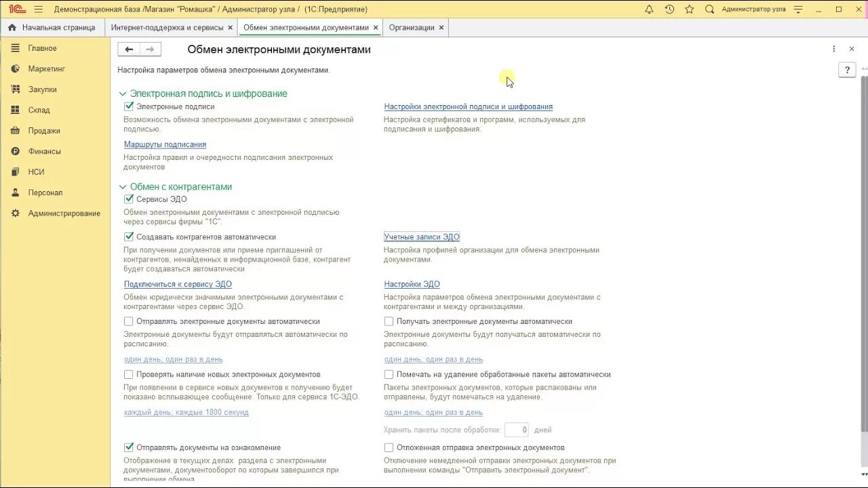Click the Хранить пакеты days input field
The image size is (868, 488).
coord(517,430)
